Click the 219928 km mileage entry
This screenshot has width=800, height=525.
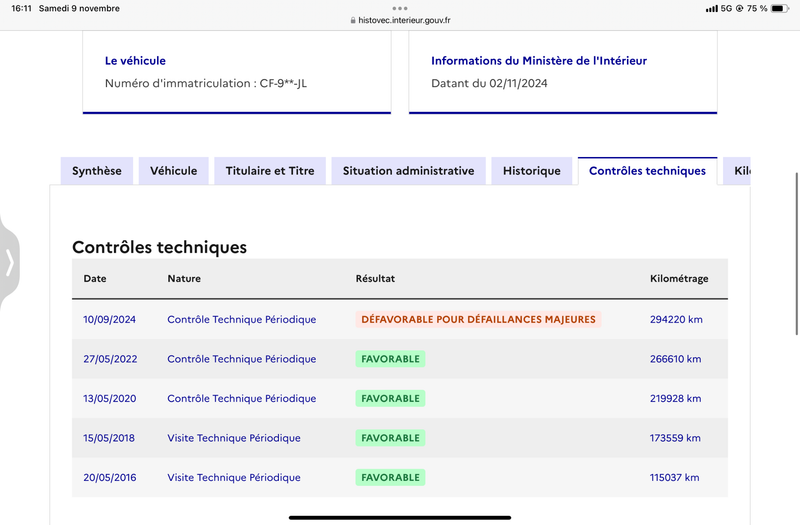(x=676, y=398)
